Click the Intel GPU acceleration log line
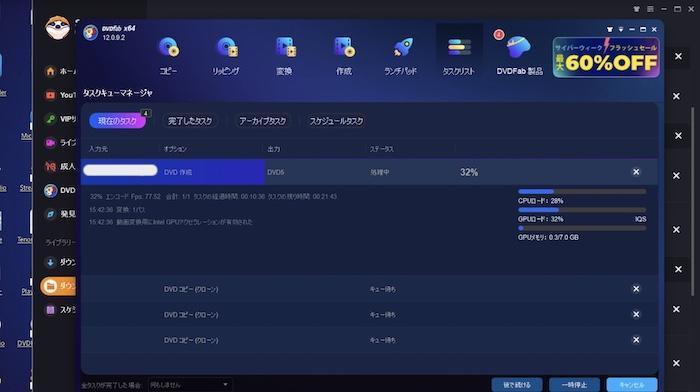700x392 pixels. pyautogui.click(x=171, y=222)
